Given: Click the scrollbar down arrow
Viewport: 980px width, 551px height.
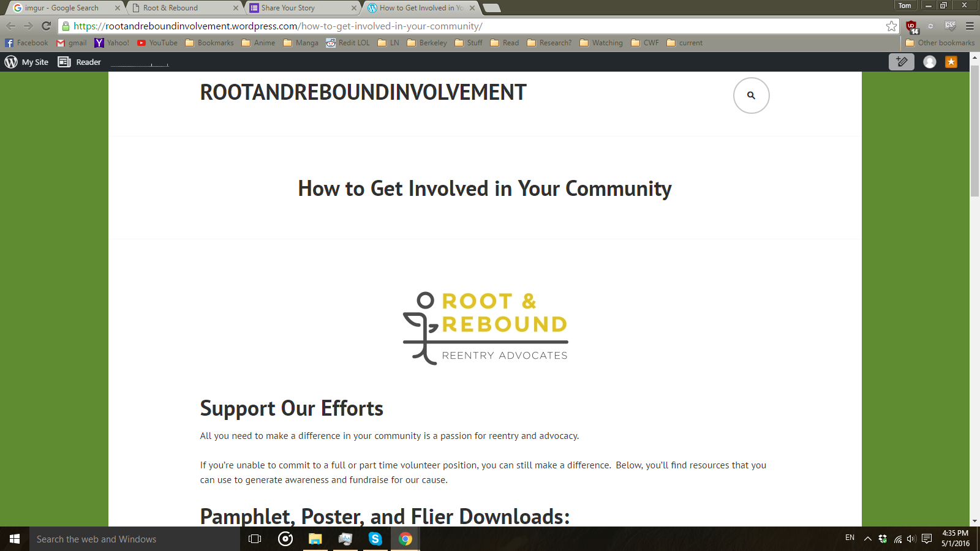Looking at the screenshot, I should tap(974, 522).
